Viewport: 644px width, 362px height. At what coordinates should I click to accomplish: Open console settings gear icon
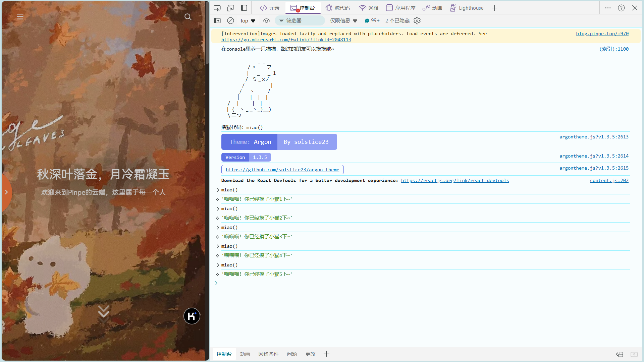[x=417, y=21]
